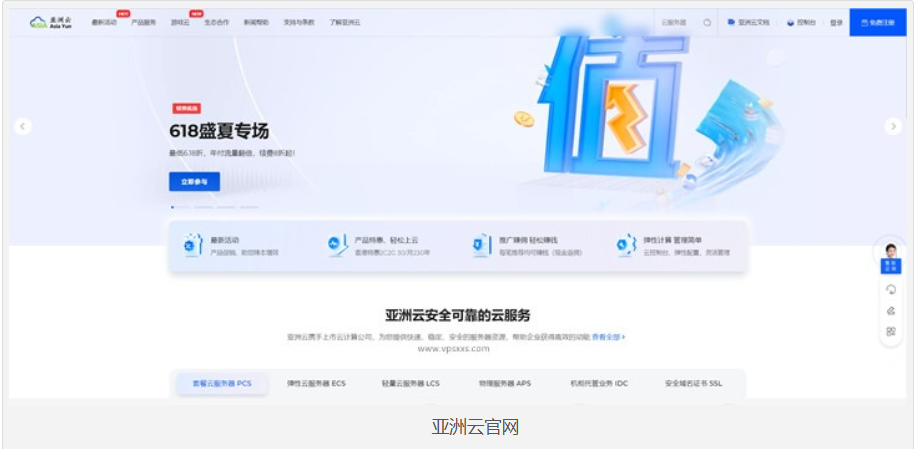This screenshot has width=917, height=449.
Task: Click the Asia Yun logo
Action: point(50,21)
